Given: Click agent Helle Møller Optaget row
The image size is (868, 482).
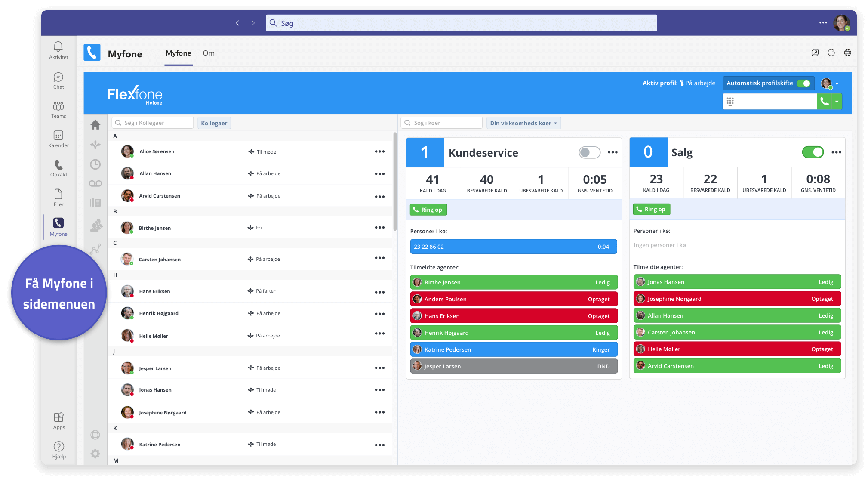Looking at the screenshot, I should pos(737,349).
